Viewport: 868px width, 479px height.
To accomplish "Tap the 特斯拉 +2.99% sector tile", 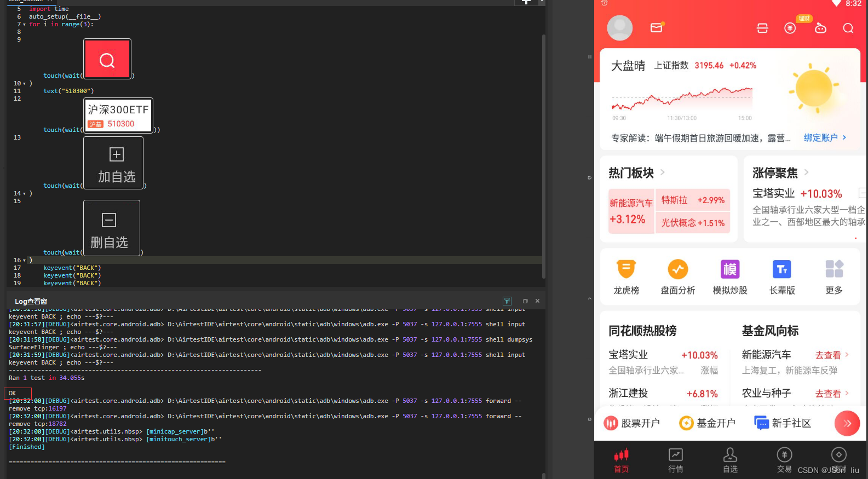I will point(693,200).
